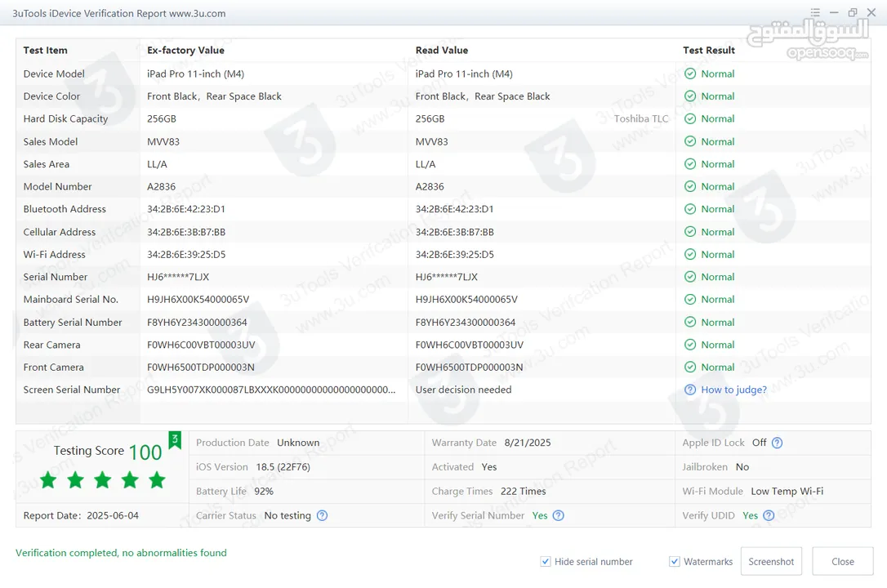Click Battery Life 92% value
Screen dimensions: 887x588
click(x=264, y=492)
